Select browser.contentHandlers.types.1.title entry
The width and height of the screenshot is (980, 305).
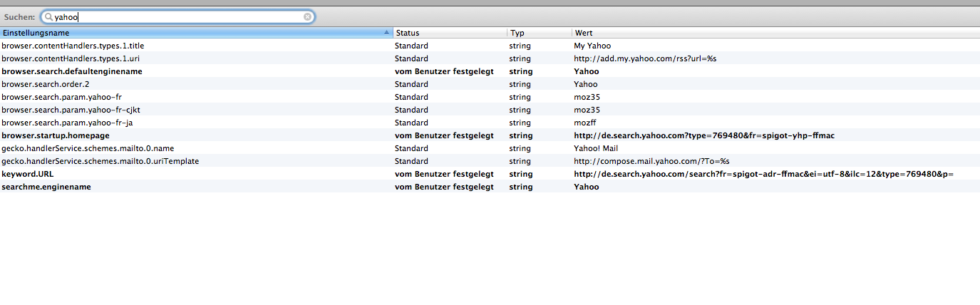click(73, 46)
